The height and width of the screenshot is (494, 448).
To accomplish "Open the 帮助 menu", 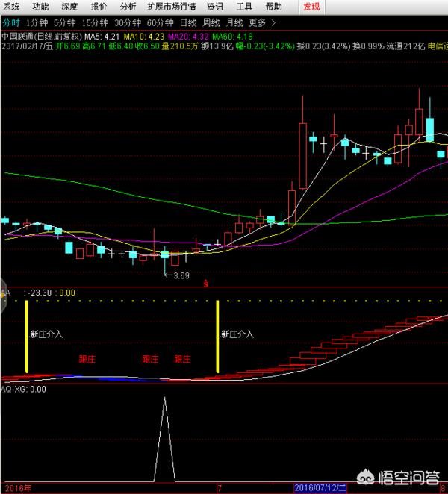I will pos(273,7).
